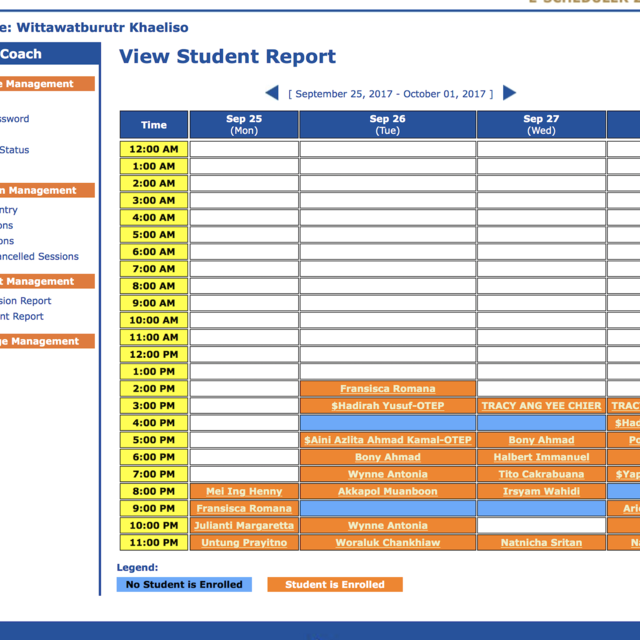Open TRACY ANG YEE CHIER on Sep 27
The image size is (640, 640).
pos(541,406)
